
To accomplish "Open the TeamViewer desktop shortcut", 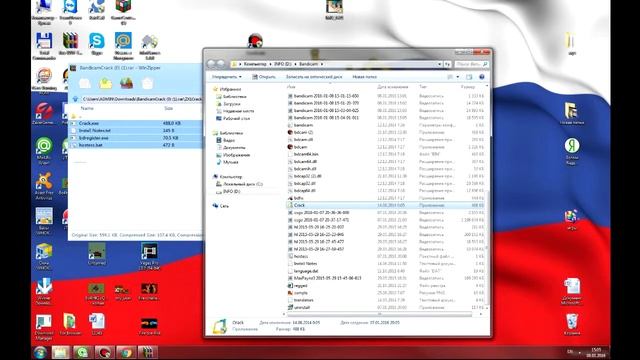I will pyautogui.click(x=70, y=11).
